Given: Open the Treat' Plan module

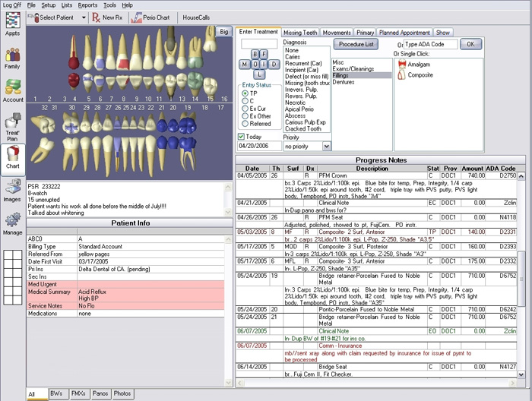Looking at the screenshot, I should 12,124.
